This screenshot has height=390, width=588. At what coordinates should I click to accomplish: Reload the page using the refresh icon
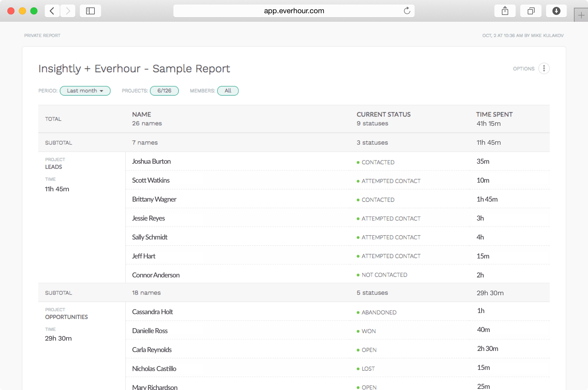[407, 11]
